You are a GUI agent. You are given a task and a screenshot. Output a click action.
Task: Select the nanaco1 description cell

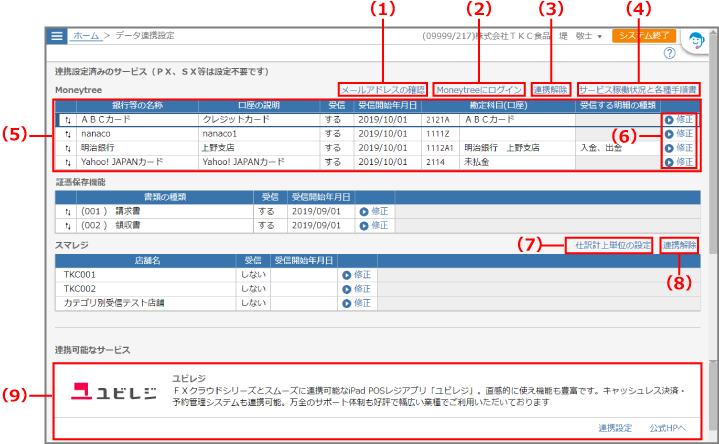coord(259,134)
